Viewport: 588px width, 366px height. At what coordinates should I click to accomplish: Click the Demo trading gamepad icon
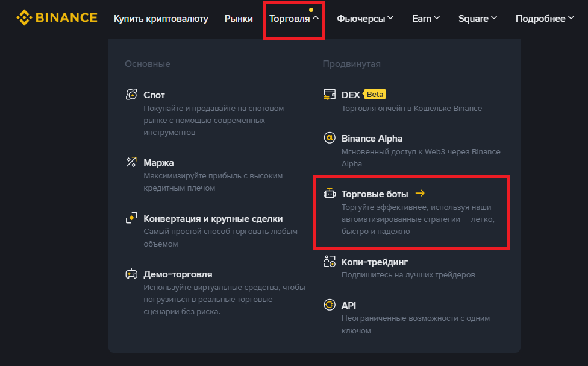tap(131, 274)
